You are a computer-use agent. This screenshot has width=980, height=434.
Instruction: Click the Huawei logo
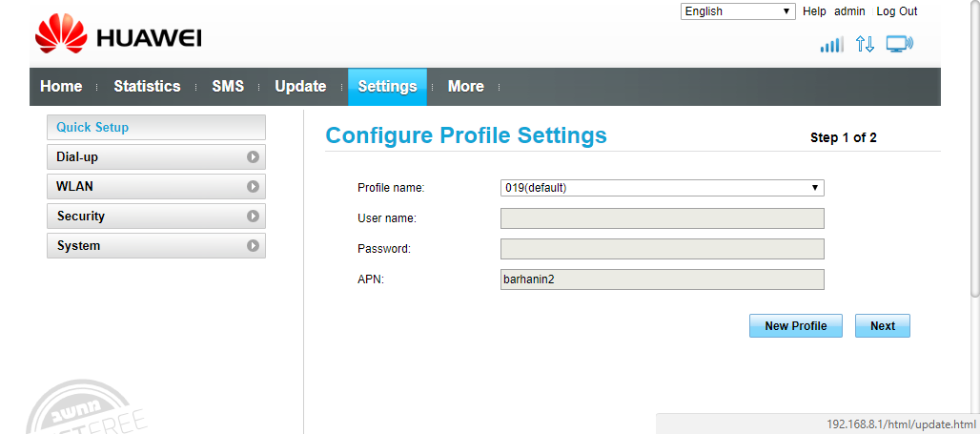point(118,39)
